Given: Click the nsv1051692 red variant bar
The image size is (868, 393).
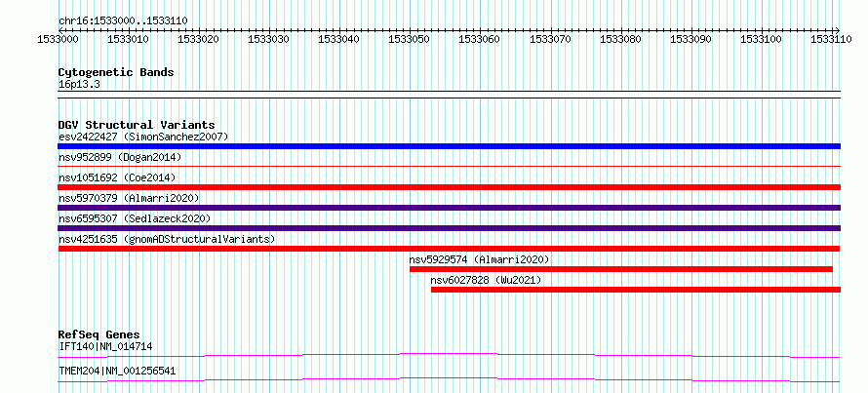Looking at the screenshot, I should click(x=449, y=187).
